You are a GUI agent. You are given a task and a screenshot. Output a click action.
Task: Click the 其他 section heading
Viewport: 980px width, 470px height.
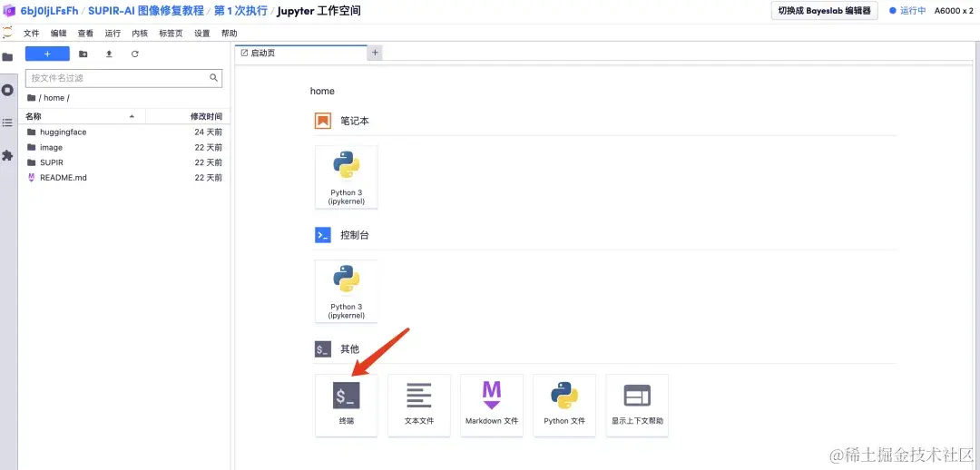pyautogui.click(x=350, y=349)
